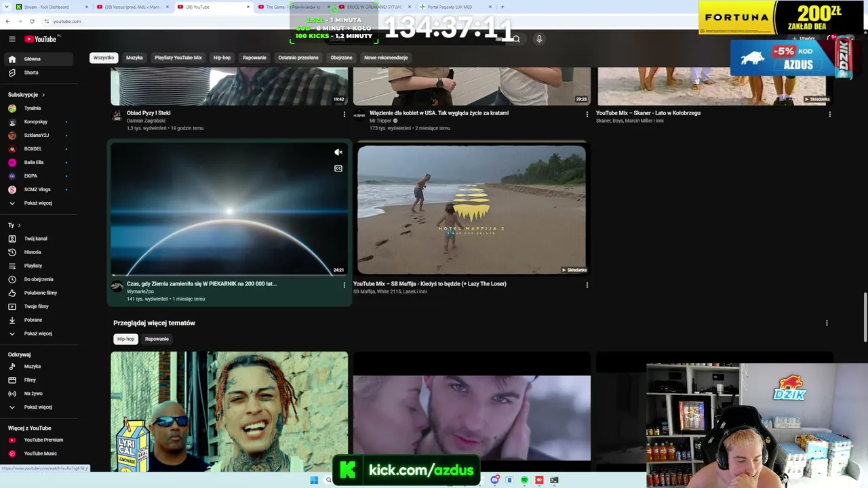
Task: Select Hip-hop chip under Przeglądaj więcej tematów
Action: click(126, 339)
